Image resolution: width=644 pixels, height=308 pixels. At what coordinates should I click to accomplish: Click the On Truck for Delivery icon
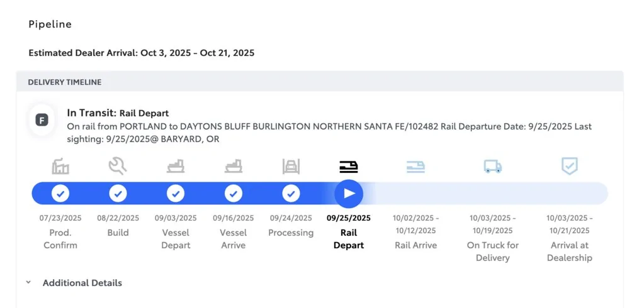[493, 166]
